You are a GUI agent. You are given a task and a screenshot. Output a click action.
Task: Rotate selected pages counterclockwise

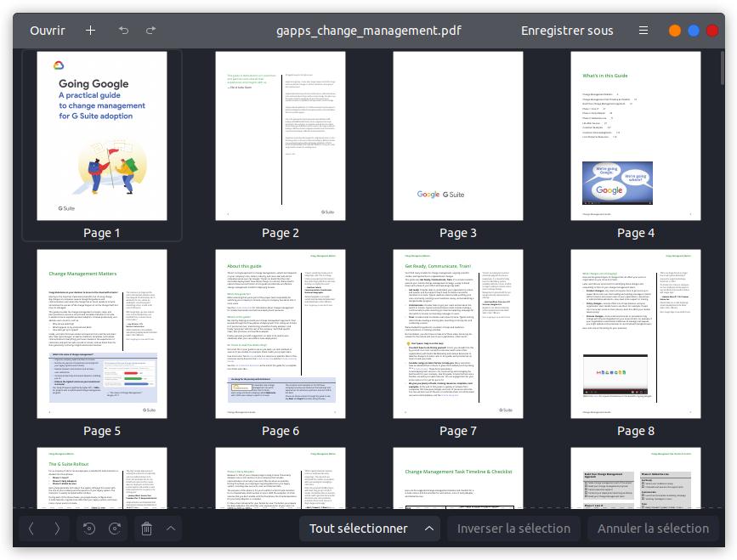[89, 529]
